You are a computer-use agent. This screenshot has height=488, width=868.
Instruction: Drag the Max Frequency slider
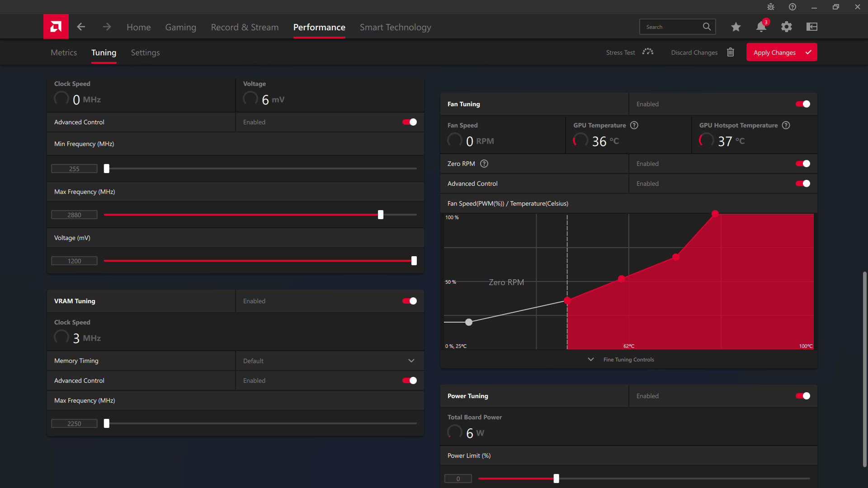pos(380,215)
